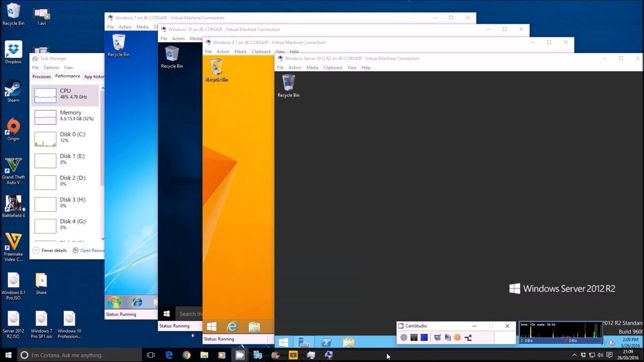The image size is (644, 362).
Task: Open Google Chrome from host taskbar
Action: coord(187,355)
